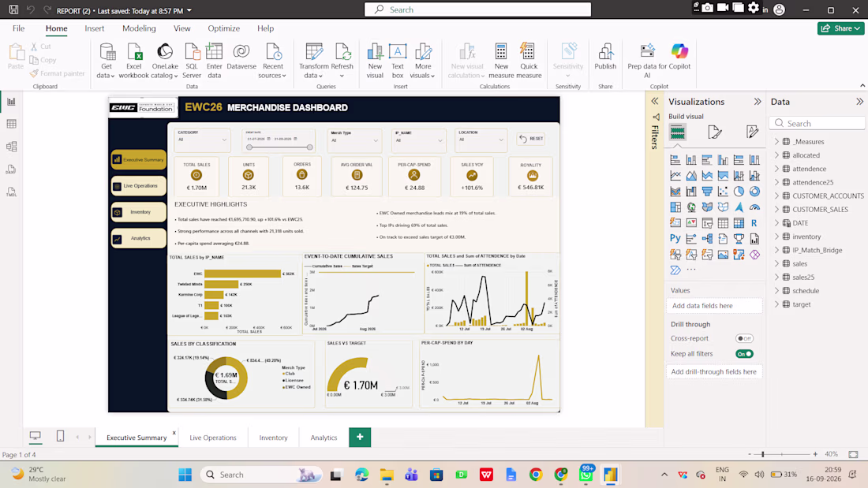Add a Matrix visual
This screenshot has height=488, width=868.
(739, 223)
